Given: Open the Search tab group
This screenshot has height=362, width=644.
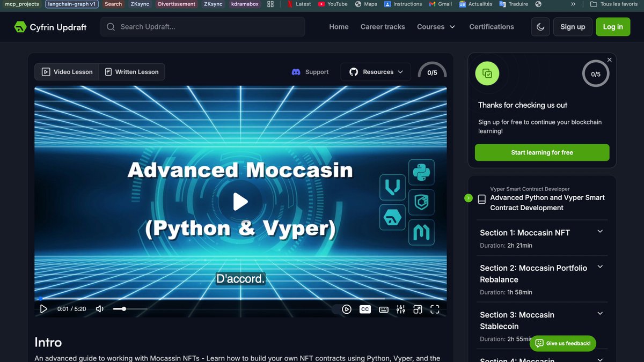Looking at the screenshot, I should pyautogui.click(x=113, y=4).
